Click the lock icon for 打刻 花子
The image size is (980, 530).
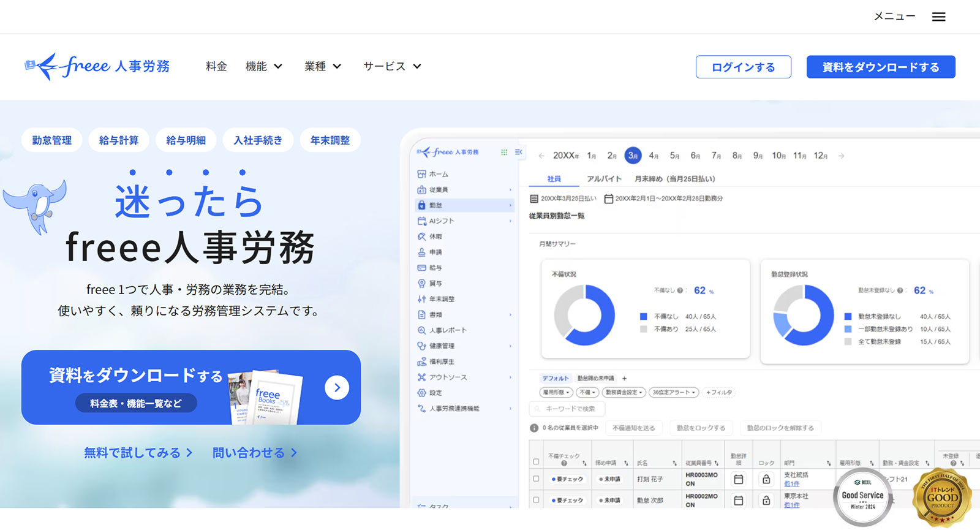point(766,479)
